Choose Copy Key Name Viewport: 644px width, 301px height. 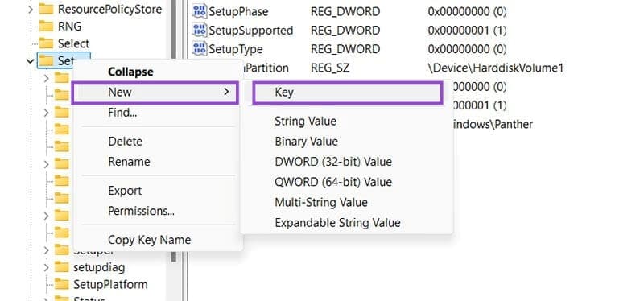(149, 240)
